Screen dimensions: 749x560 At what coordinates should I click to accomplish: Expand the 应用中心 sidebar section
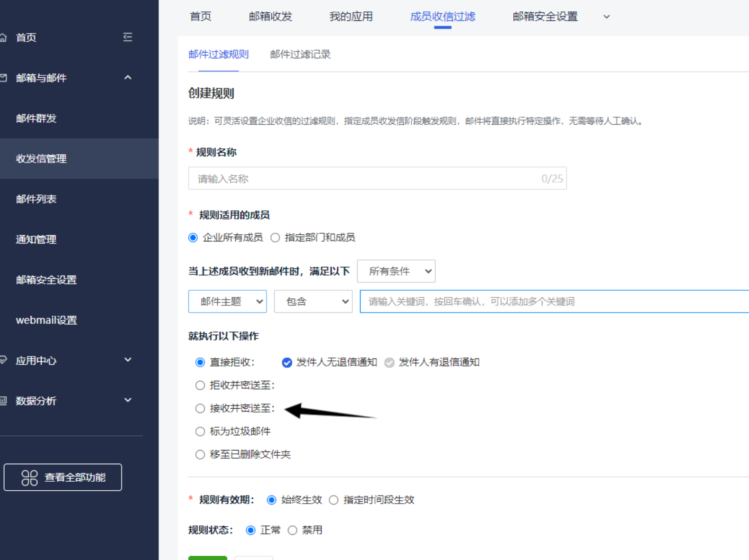click(128, 360)
